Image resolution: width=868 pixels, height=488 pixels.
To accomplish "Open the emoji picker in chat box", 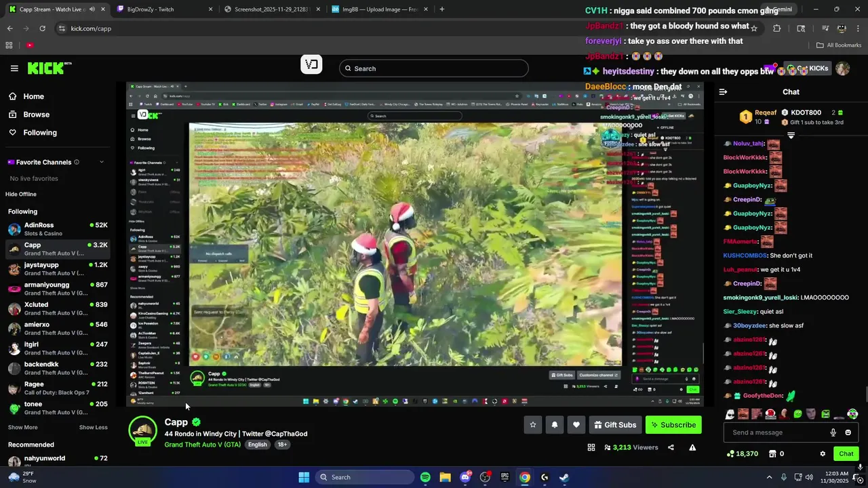I will point(848,432).
